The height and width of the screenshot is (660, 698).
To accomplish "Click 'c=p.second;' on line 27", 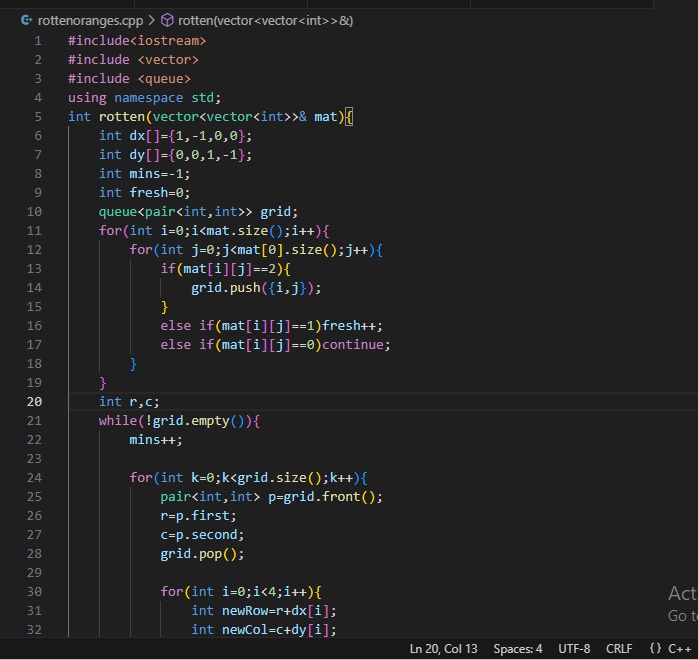I will [x=202, y=534].
